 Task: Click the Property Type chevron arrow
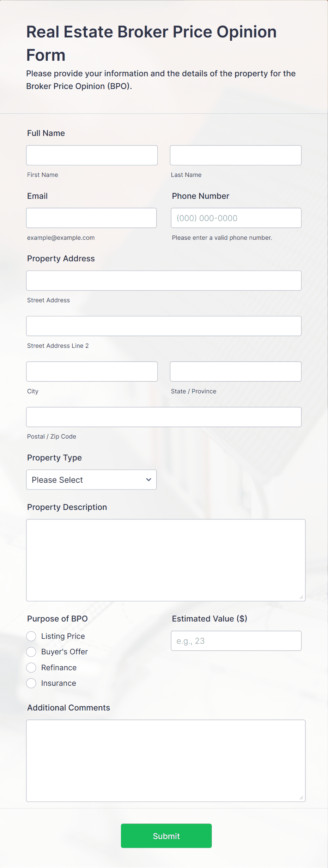(x=148, y=480)
